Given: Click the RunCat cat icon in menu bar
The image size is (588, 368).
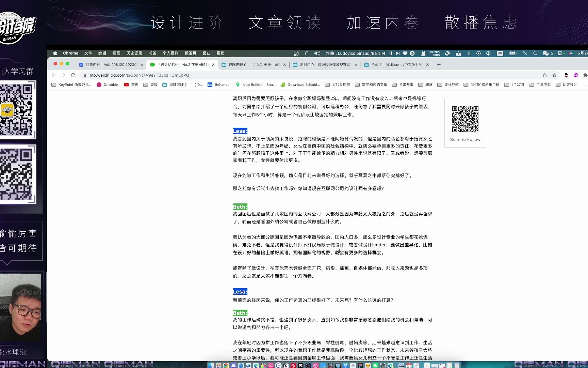Looking at the screenshot, I should pyautogui.click(x=423, y=53).
